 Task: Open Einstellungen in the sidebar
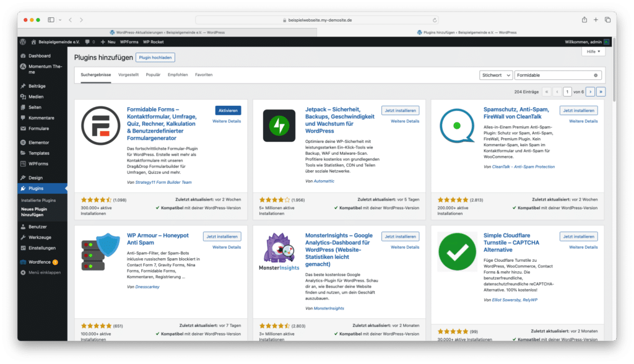(x=42, y=248)
